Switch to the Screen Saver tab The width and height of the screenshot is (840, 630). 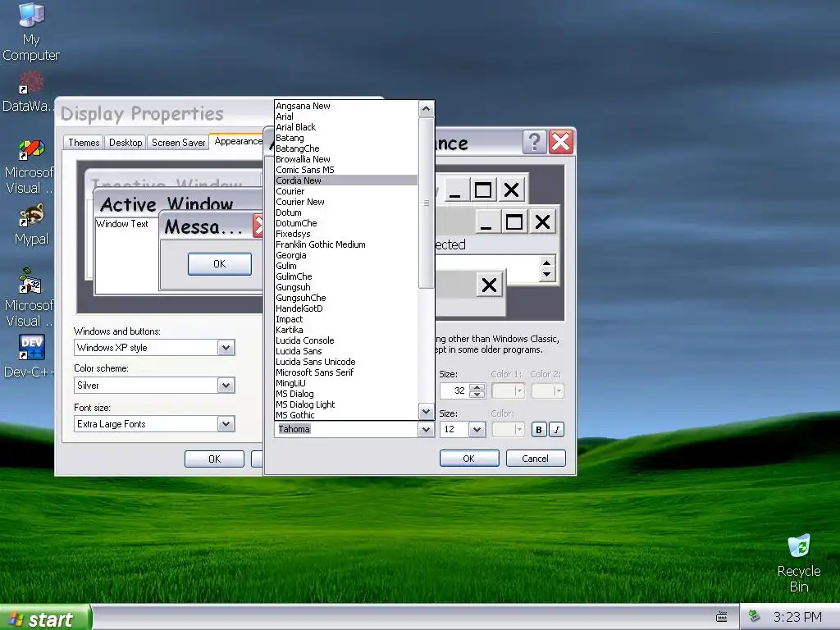[178, 143]
